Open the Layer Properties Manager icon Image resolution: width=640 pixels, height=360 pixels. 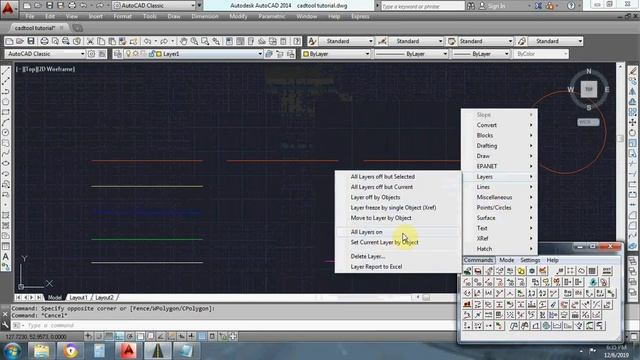(118, 54)
